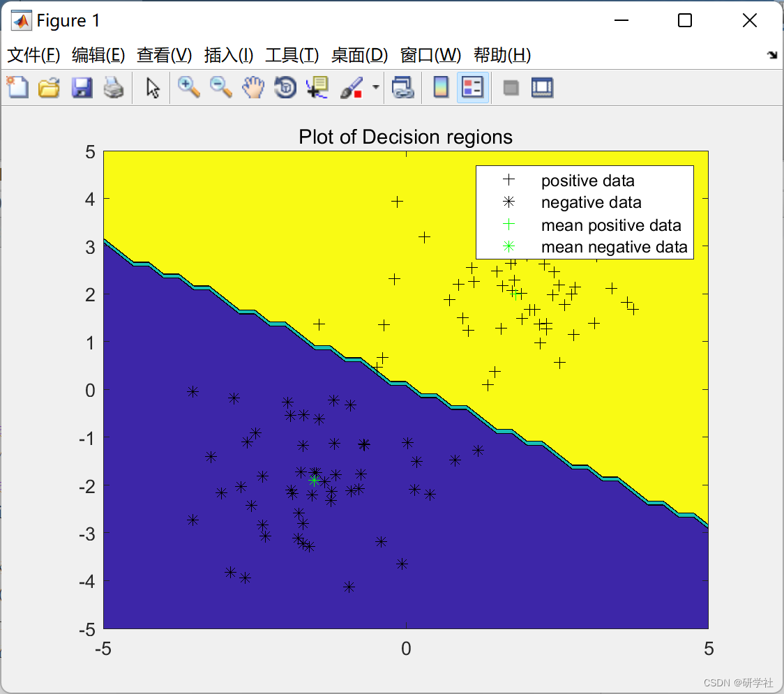Viewport: 784px width, 694px height.
Task: Click the green mean negative asterisk in plot
Action: coord(314,481)
